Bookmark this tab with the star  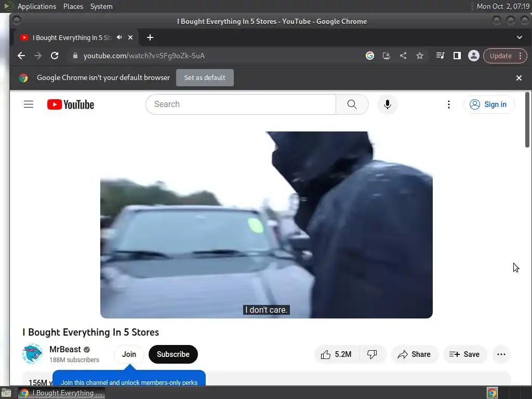(420, 56)
